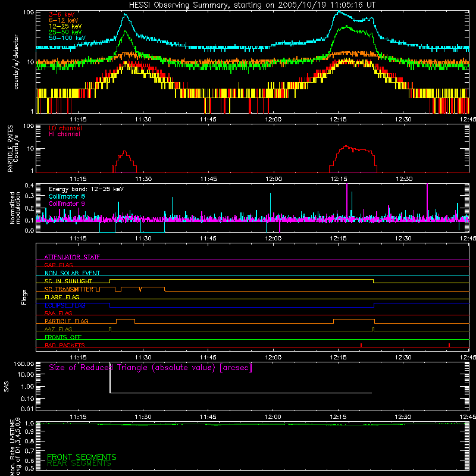Select the 12-25 keV legend label
The height and width of the screenshot is (476, 476).
[x=65, y=26]
